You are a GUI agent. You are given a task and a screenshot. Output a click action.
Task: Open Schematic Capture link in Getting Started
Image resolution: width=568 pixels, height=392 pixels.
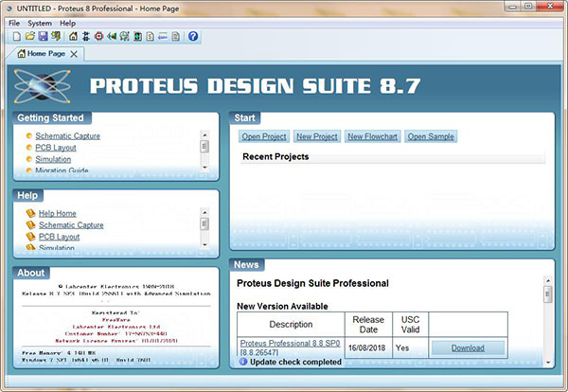pyautogui.click(x=68, y=135)
